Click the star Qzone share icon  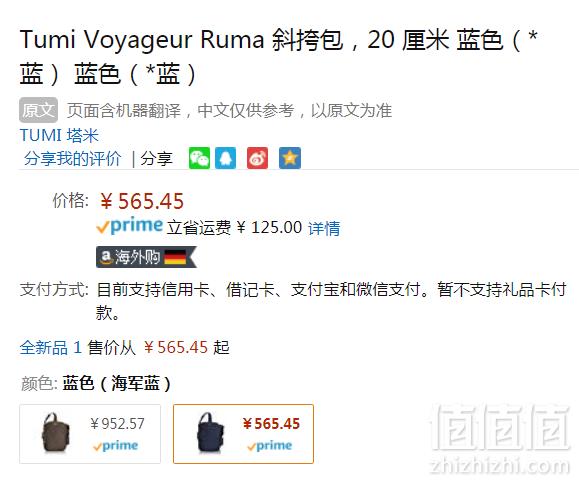click(x=290, y=158)
